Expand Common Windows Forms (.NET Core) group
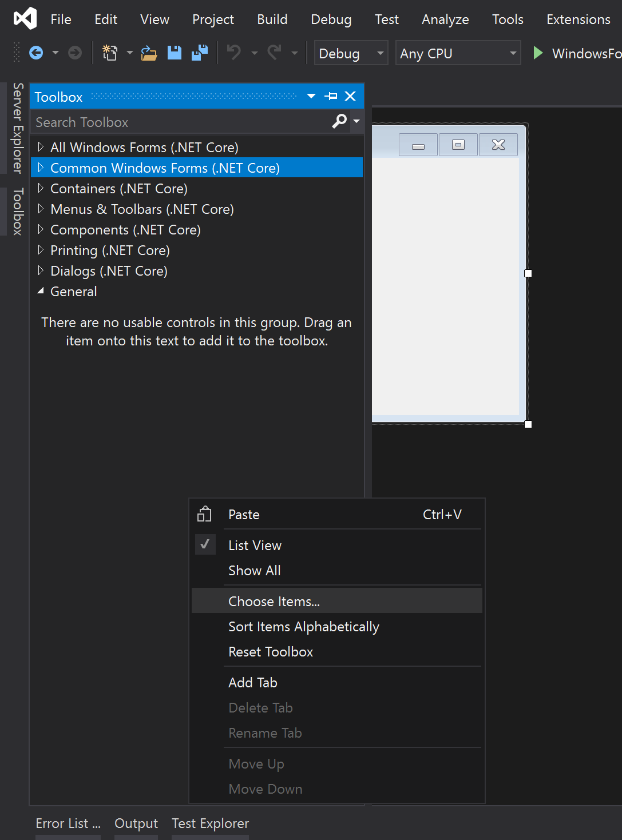The width and height of the screenshot is (622, 840). click(41, 167)
